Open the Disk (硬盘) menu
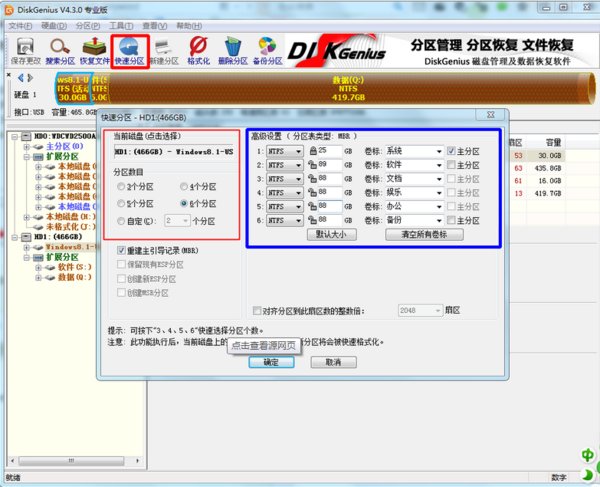 [54, 26]
